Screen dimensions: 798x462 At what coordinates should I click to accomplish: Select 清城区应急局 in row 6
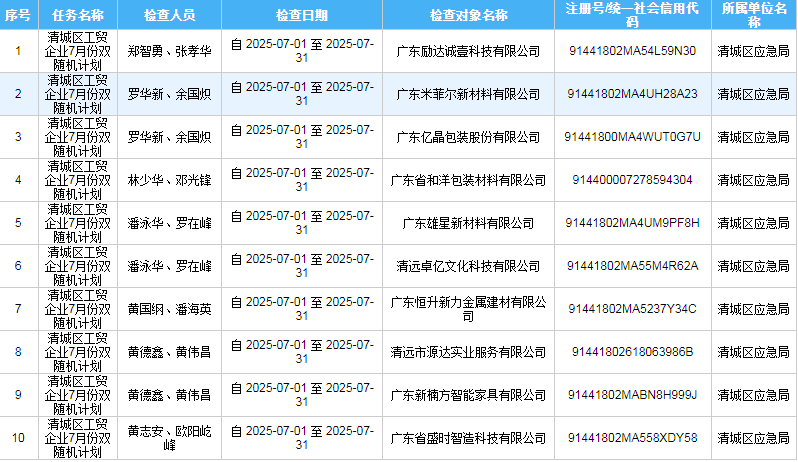point(754,266)
